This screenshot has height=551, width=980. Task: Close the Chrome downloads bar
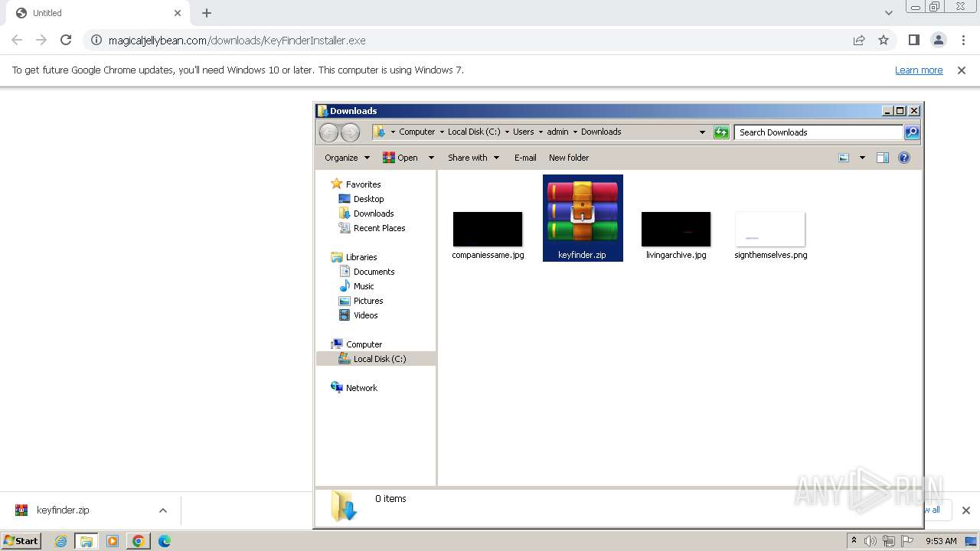click(x=965, y=510)
